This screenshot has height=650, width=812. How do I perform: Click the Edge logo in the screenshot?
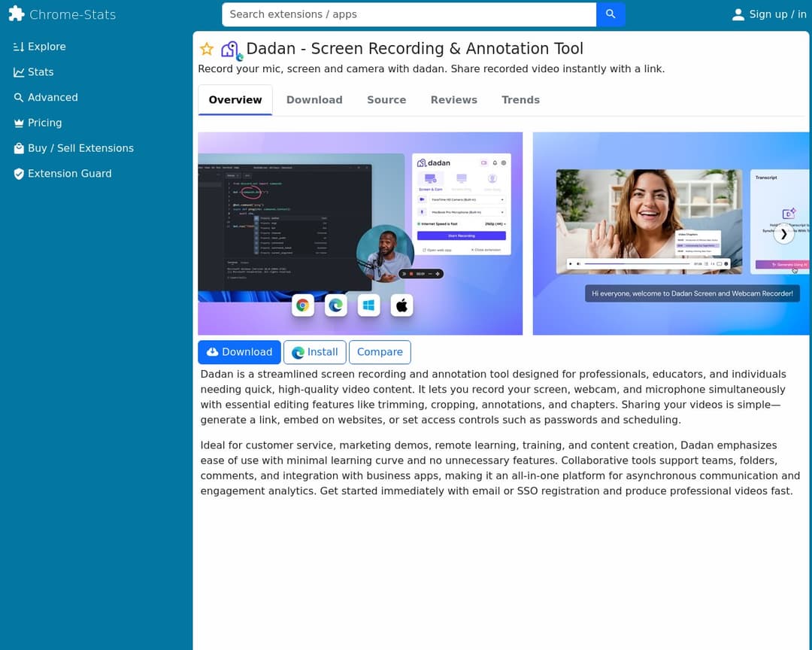pos(335,305)
